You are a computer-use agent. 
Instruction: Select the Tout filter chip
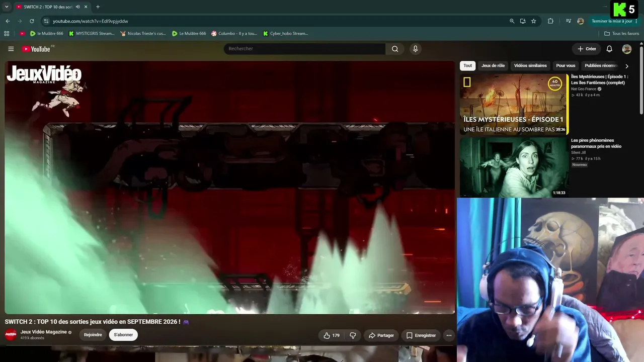[468, 66]
